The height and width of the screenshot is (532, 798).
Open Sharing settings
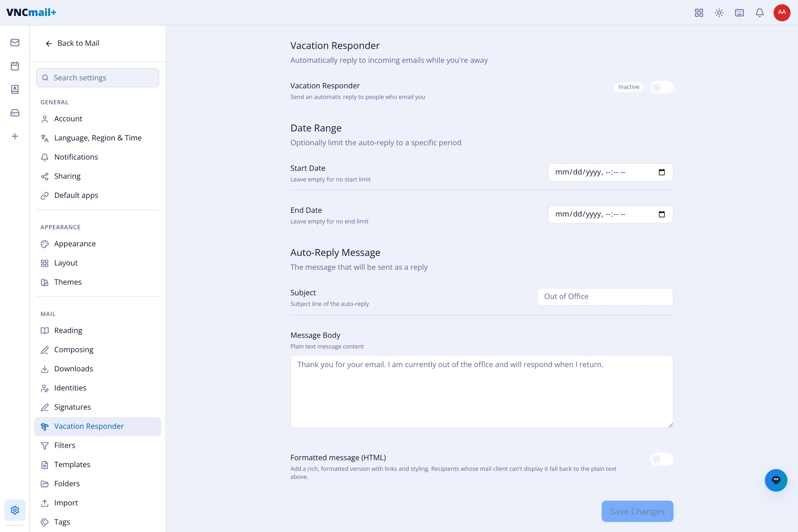tap(97, 176)
